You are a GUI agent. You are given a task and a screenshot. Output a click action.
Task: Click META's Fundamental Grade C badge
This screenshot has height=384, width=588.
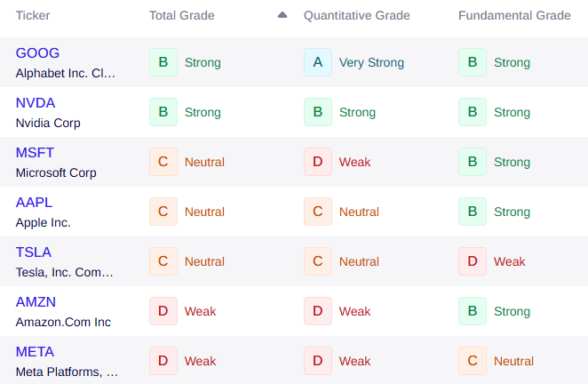coord(472,361)
